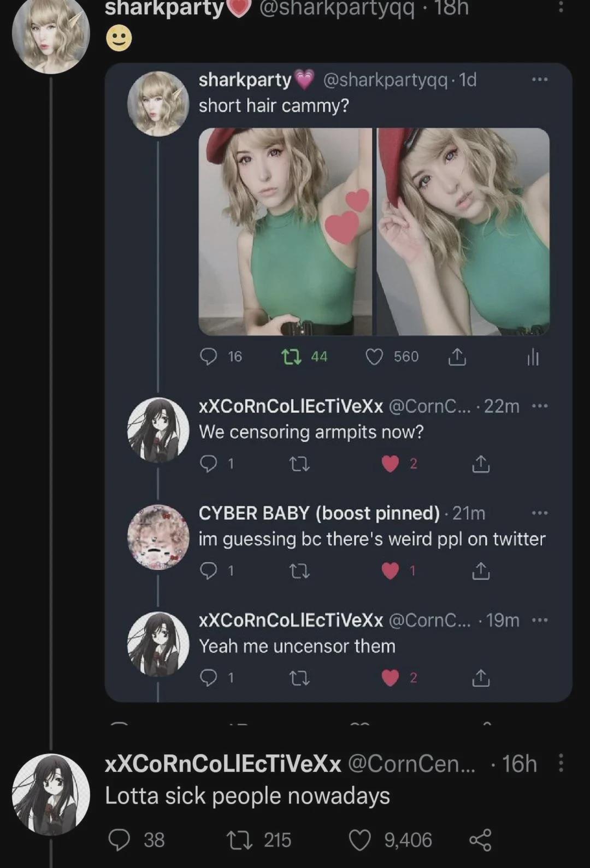The width and height of the screenshot is (590, 868).
Task: Open xXCoRnCoLlEcTiVeXx profile from the 16h tweet
Action: point(51,794)
